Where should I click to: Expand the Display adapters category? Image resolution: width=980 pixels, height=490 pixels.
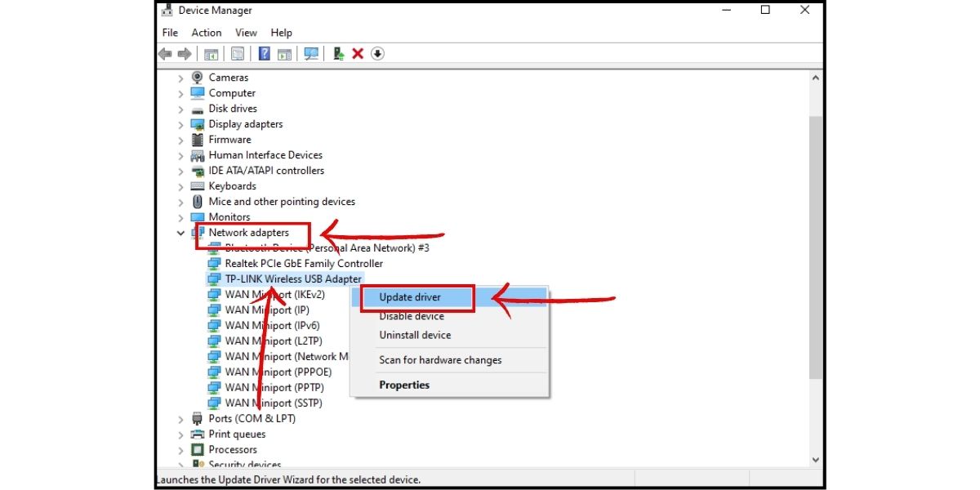(x=180, y=123)
